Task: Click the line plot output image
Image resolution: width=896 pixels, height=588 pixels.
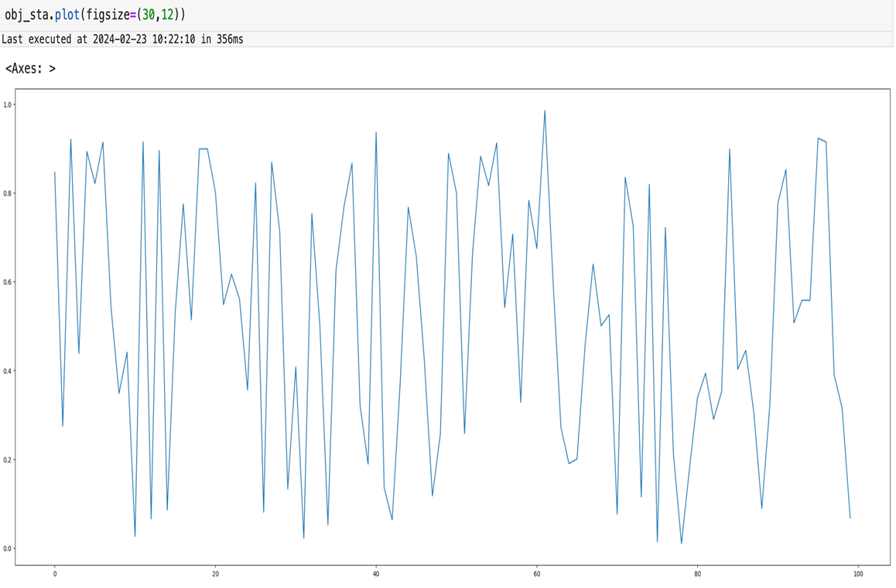Action: 447,332
